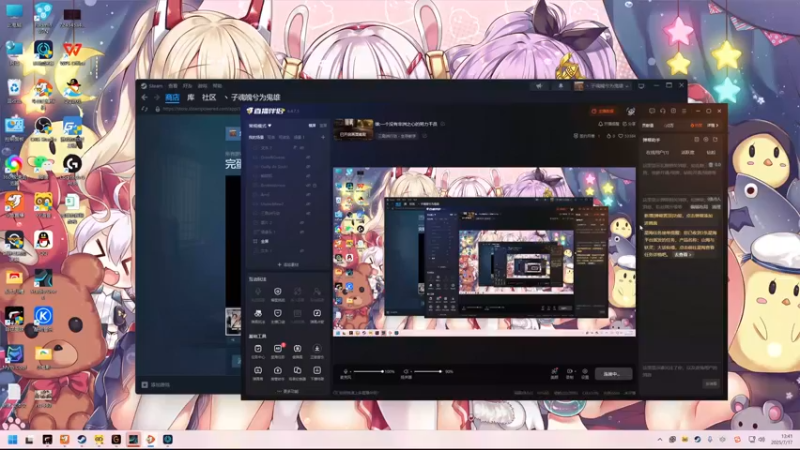800x450 pixels.
Task: Click the 添加素材 add source button
Action: pyautogui.click(x=288, y=264)
